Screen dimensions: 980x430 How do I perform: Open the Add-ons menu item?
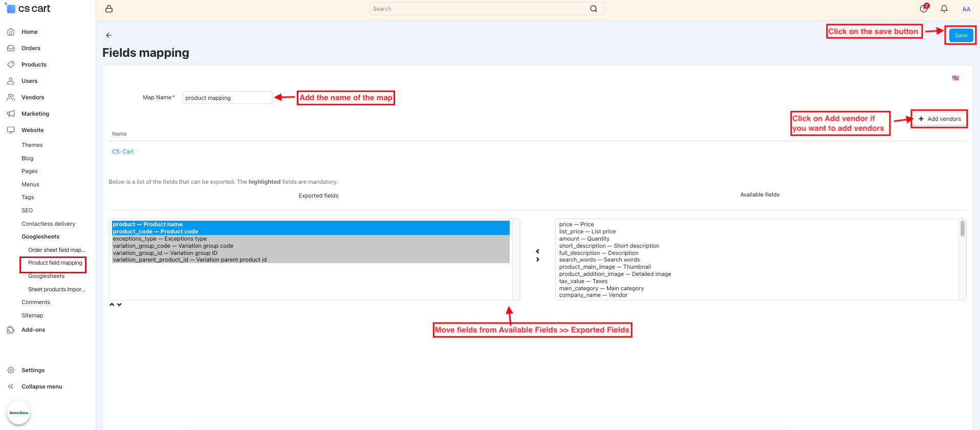click(x=33, y=330)
